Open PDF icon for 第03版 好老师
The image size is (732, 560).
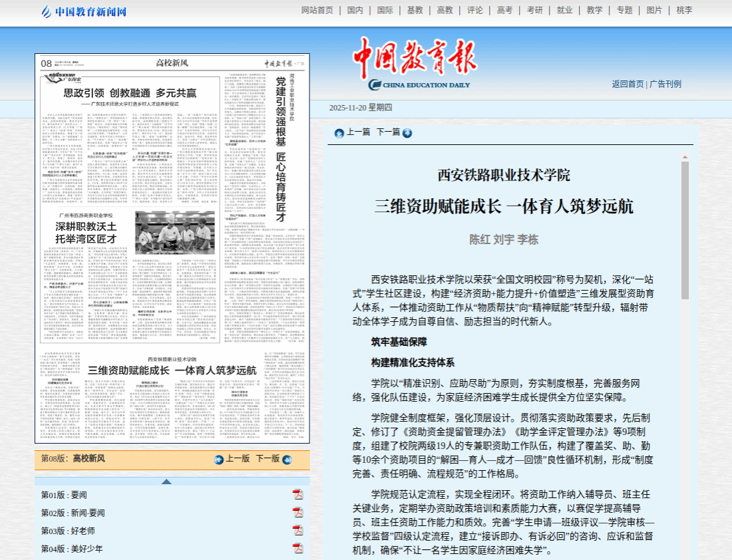[297, 530]
